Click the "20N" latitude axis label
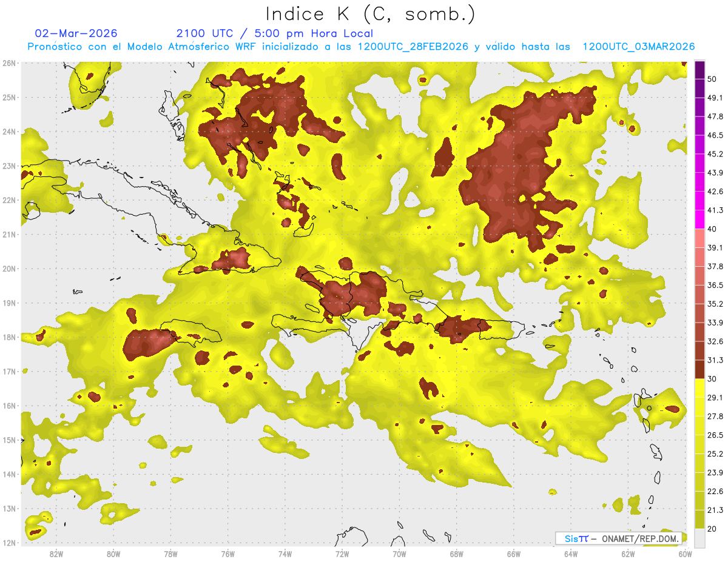Viewport: 728px width, 562px height. [8, 269]
